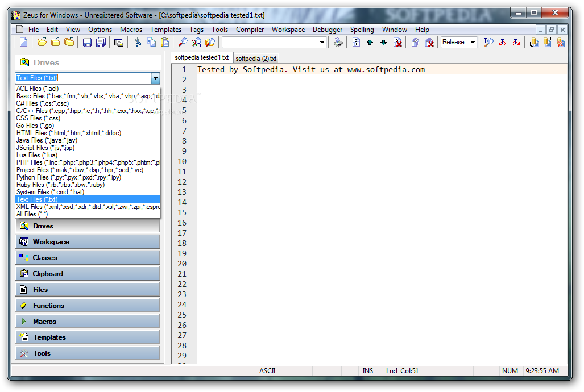Select Ruby Files filter option
584x392 pixels.
pos(88,185)
